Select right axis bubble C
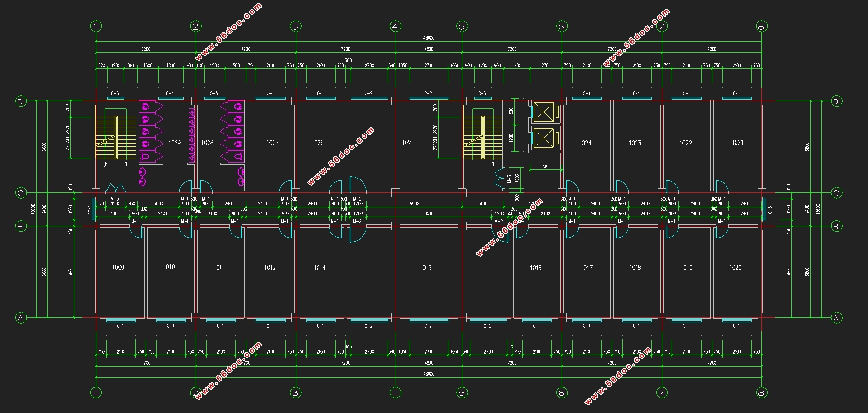Screen dimensions: 868x413 click(x=836, y=193)
